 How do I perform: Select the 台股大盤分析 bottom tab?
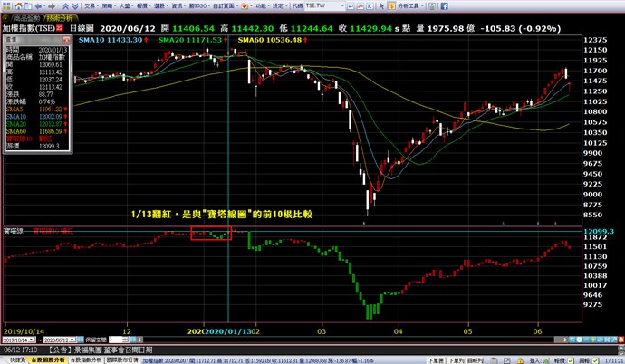click(85, 359)
